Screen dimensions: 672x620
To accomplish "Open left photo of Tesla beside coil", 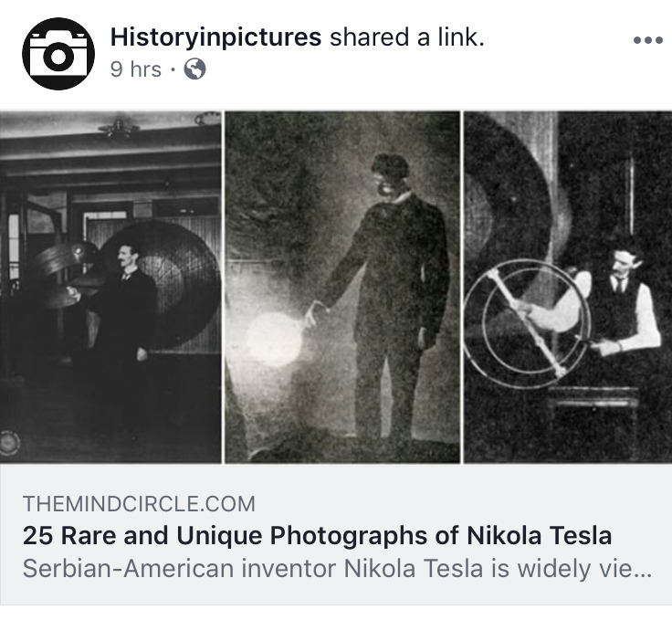I will (111, 287).
